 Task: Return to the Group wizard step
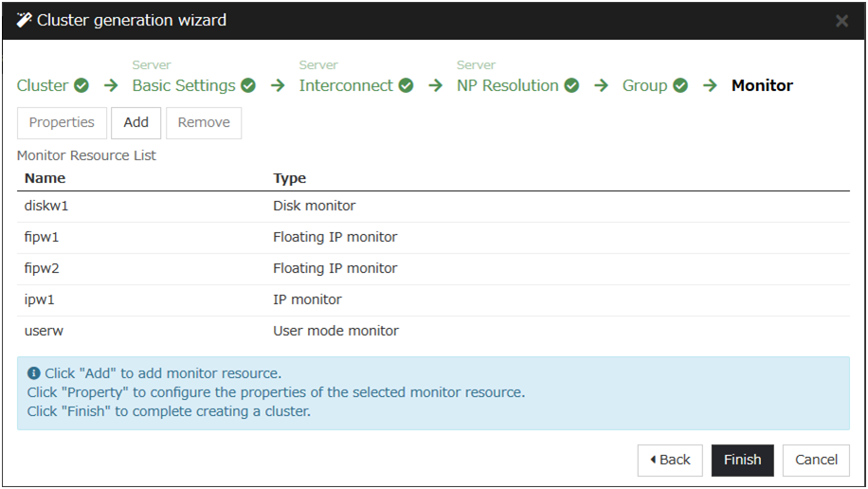[644, 85]
